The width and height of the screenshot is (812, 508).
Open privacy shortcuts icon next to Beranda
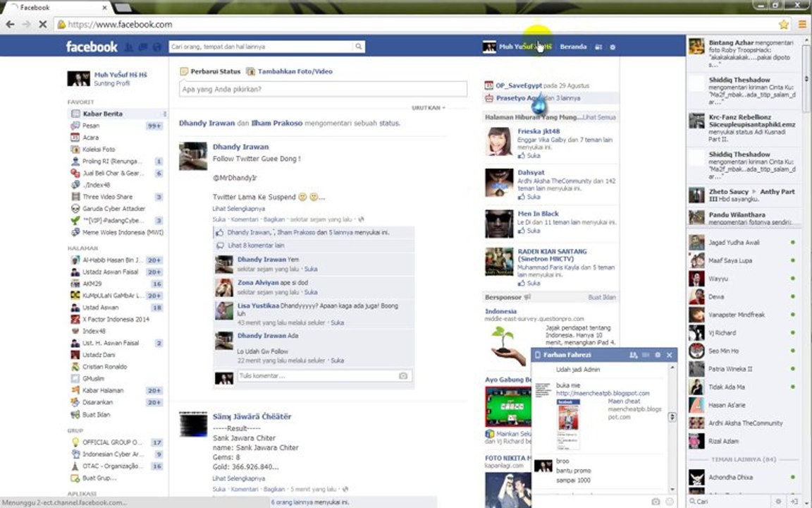(x=598, y=47)
